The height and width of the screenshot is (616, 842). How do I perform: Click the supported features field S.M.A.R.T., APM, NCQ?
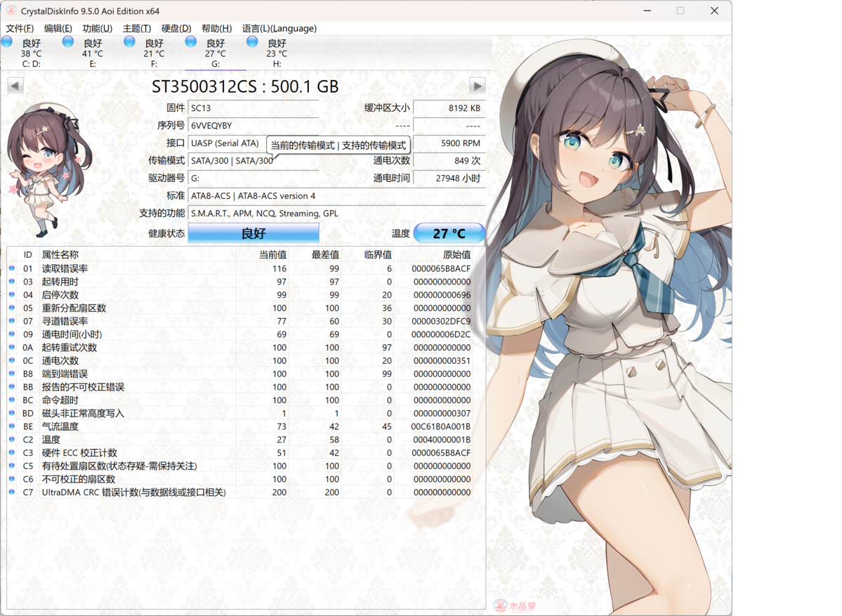[x=336, y=214]
